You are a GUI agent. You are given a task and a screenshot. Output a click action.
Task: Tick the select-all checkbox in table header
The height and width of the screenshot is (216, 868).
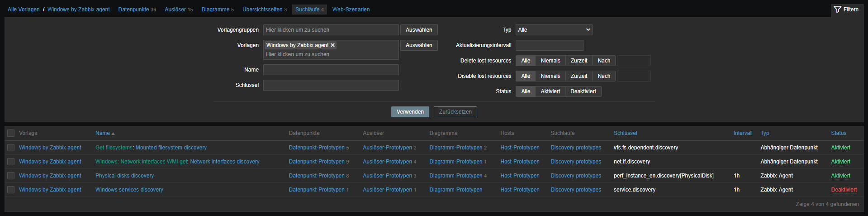point(11,133)
